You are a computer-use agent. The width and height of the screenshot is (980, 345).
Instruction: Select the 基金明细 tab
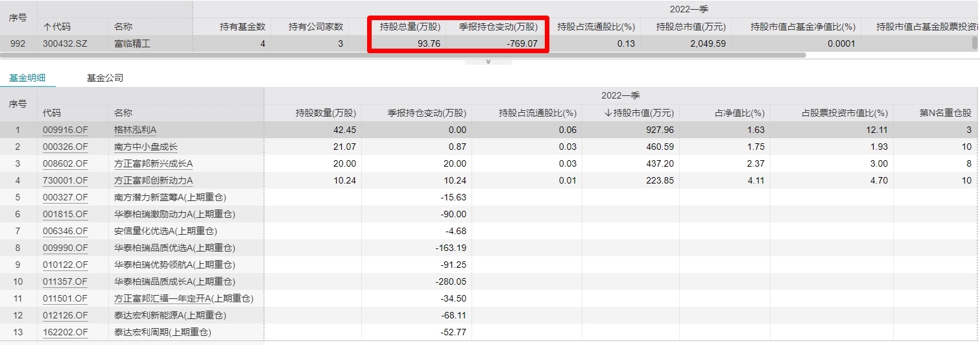[x=27, y=78]
